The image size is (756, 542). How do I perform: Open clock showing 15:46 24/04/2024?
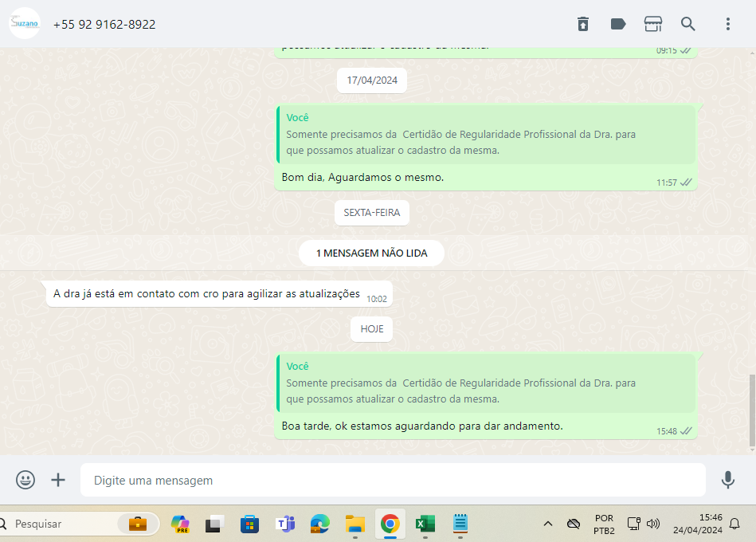coord(697,524)
